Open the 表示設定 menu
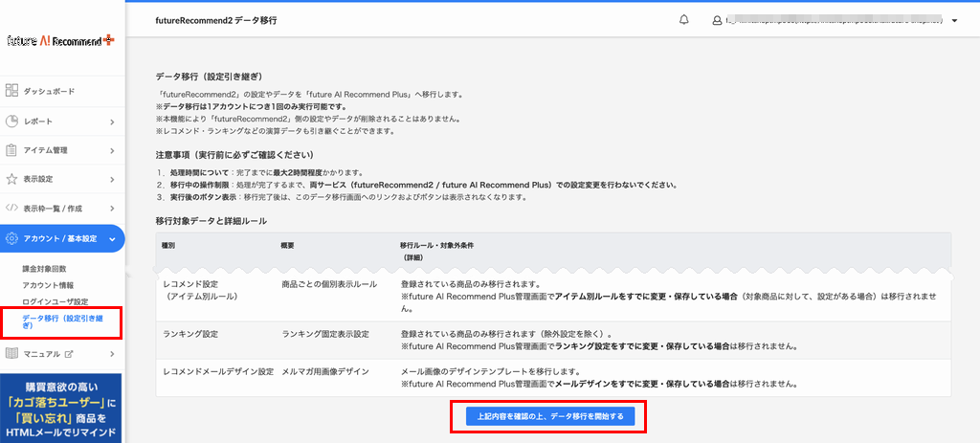 tap(62, 179)
